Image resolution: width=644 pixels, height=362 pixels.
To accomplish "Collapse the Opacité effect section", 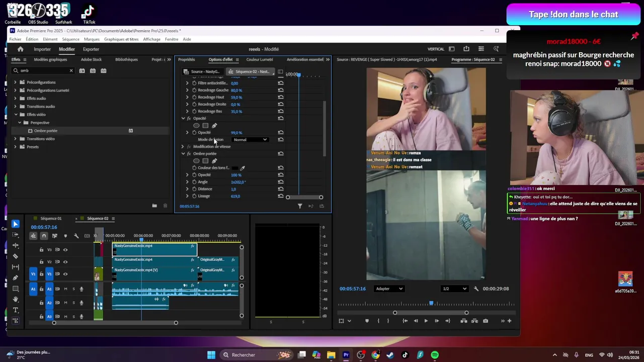I will pos(183,119).
